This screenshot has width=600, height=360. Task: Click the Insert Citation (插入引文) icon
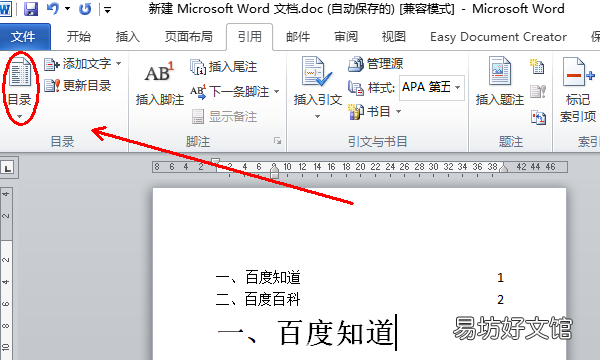coord(316,72)
